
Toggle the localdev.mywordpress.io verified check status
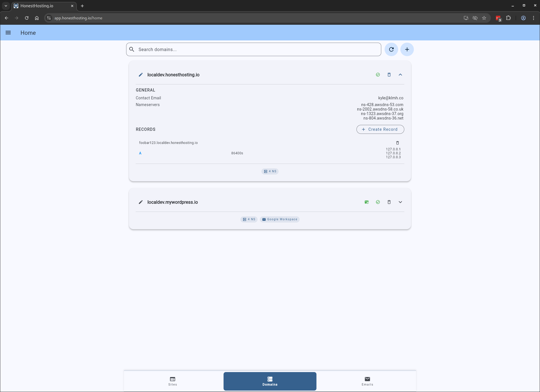(378, 202)
